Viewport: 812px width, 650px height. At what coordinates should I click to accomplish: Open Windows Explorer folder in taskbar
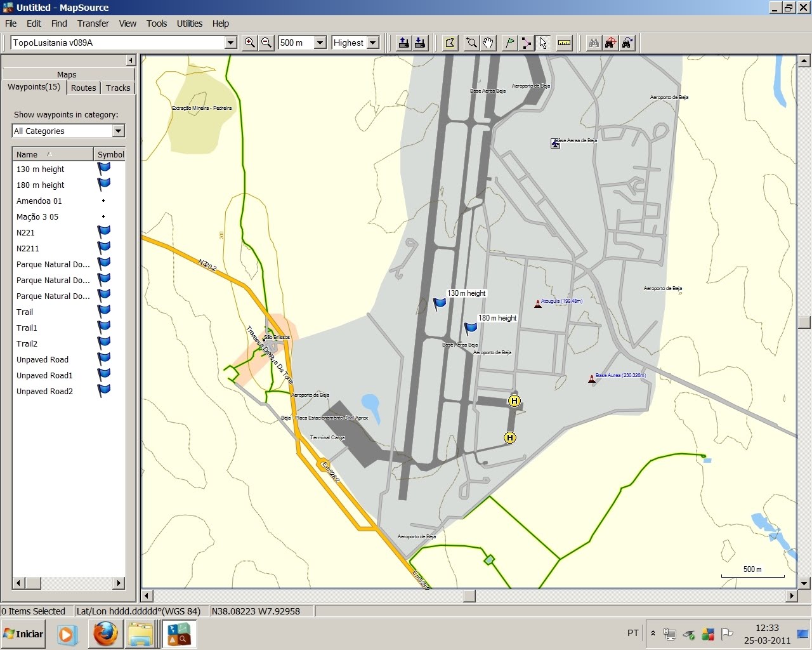click(x=141, y=633)
